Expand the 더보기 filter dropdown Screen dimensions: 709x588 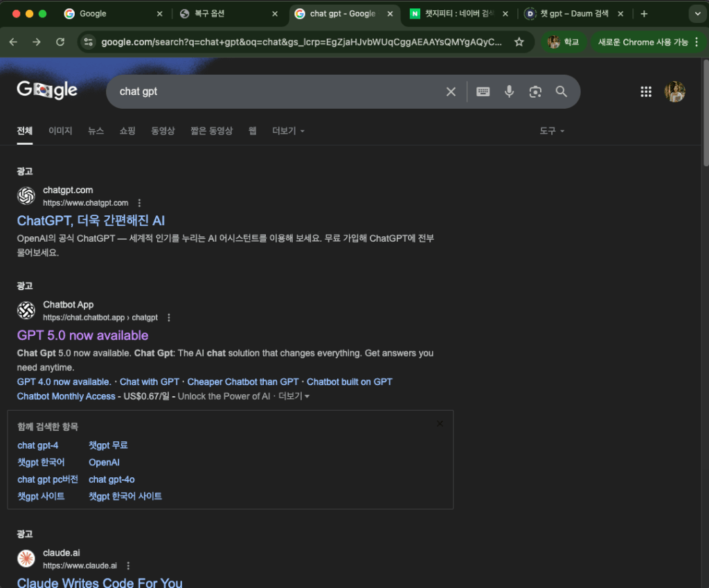click(288, 131)
